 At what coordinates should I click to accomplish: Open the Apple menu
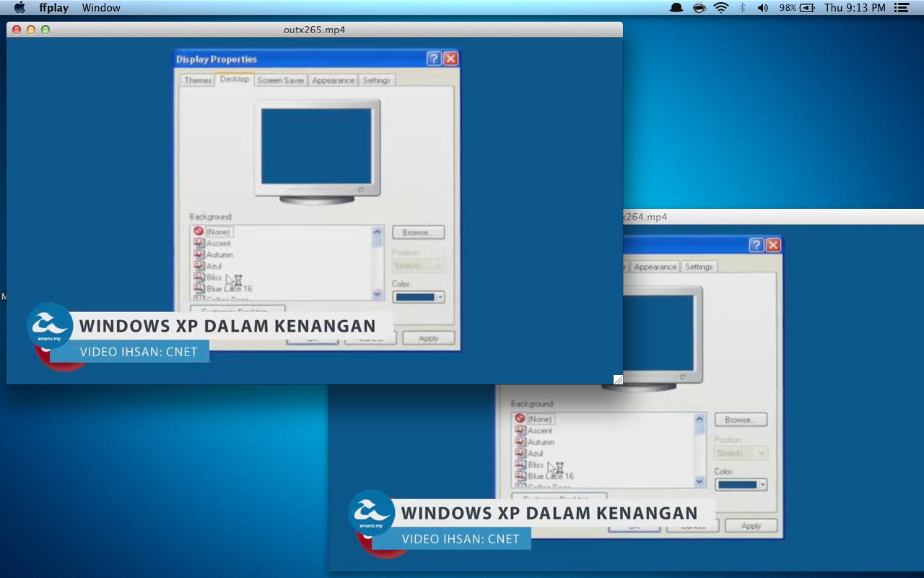(19, 8)
